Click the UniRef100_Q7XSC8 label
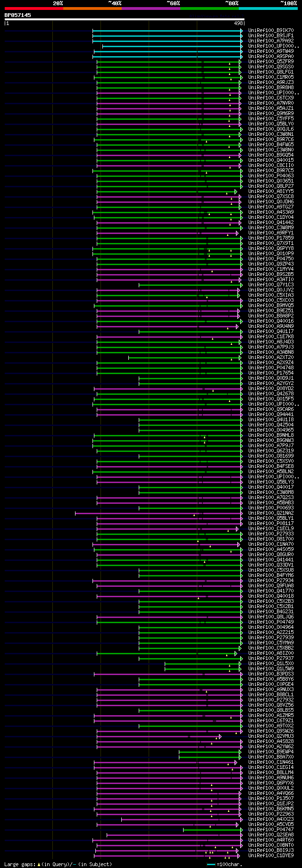 (x=271, y=197)
